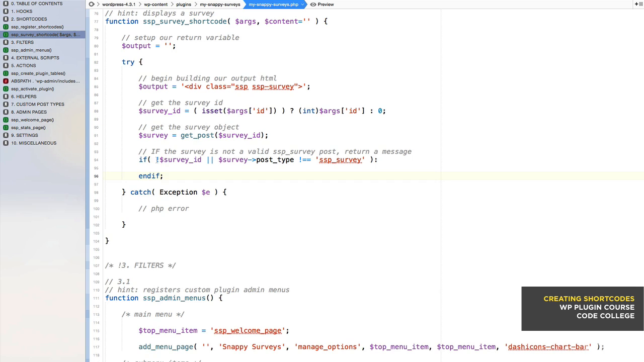This screenshot has height=362, width=644.
Task: Click function icon beside ssp_stats_page()
Action: coord(6,127)
